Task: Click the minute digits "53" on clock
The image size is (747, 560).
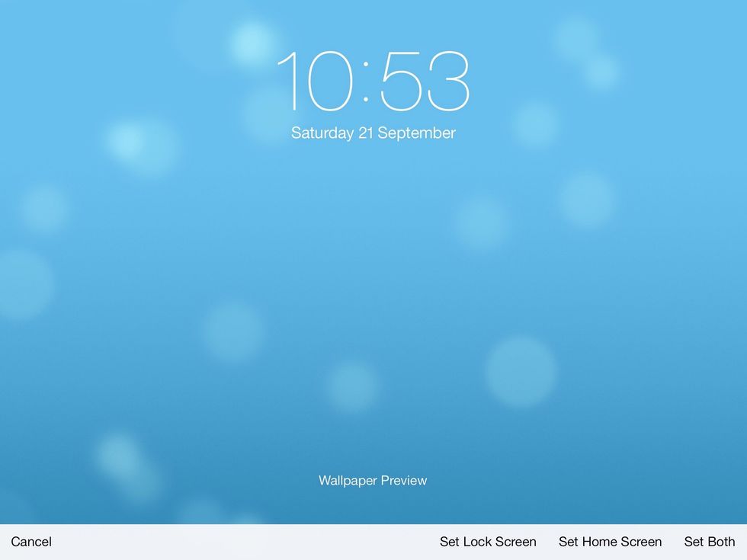Action: coord(425,82)
